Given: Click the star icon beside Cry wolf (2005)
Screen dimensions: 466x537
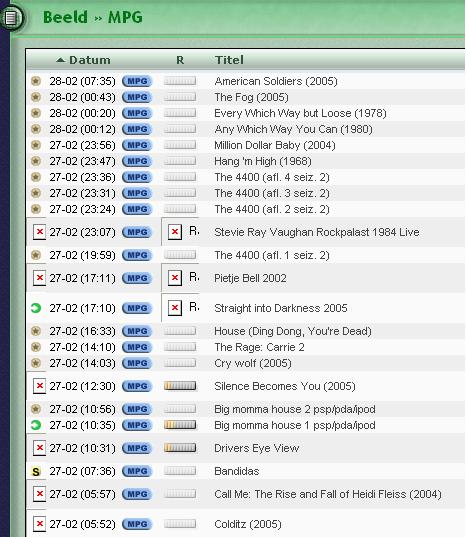Looking at the screenshot, I should click(36, 363).
